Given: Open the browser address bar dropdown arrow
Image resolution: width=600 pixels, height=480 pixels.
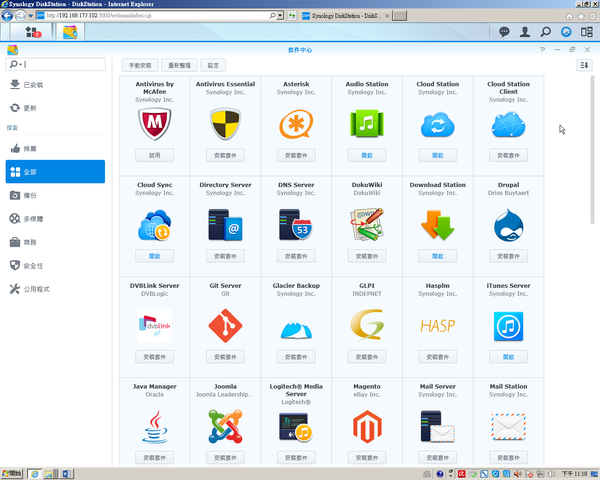Looking at the screenshot, I should [x=278, y=16].
